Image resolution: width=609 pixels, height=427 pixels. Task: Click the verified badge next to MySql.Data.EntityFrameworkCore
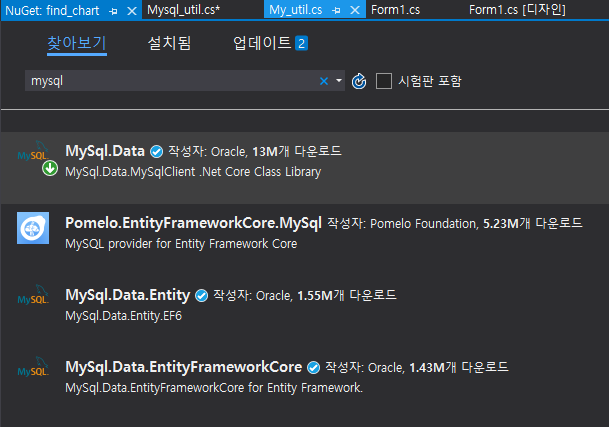(x=313, y=368)
